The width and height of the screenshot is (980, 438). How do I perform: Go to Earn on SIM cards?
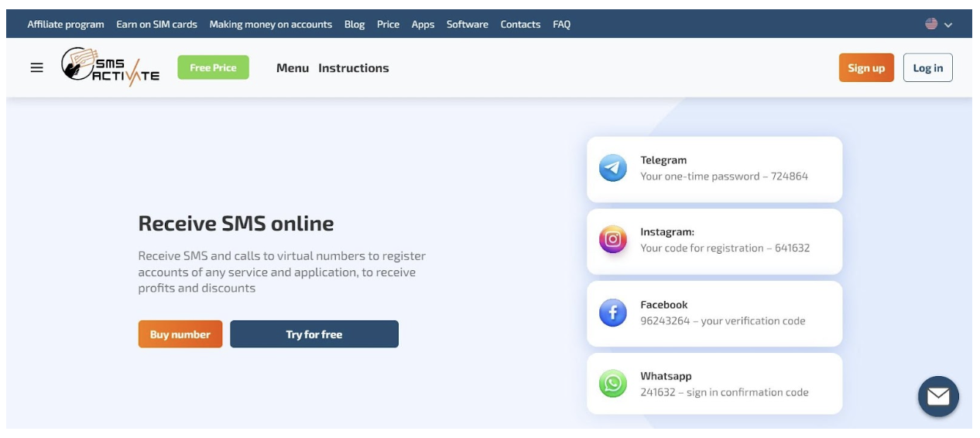tap(156, 25)
